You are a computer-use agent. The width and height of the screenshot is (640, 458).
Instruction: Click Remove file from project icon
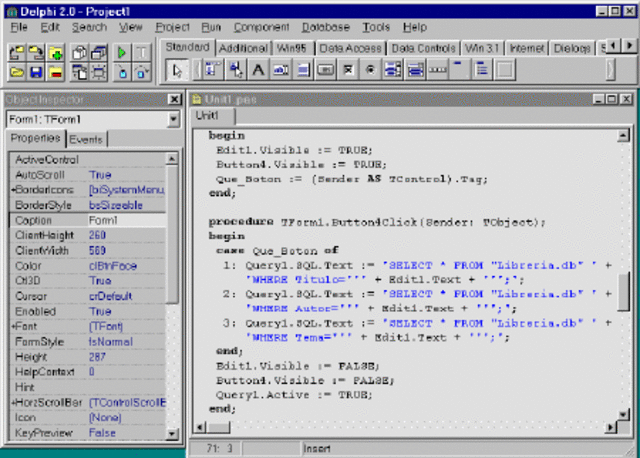point(56,72)
